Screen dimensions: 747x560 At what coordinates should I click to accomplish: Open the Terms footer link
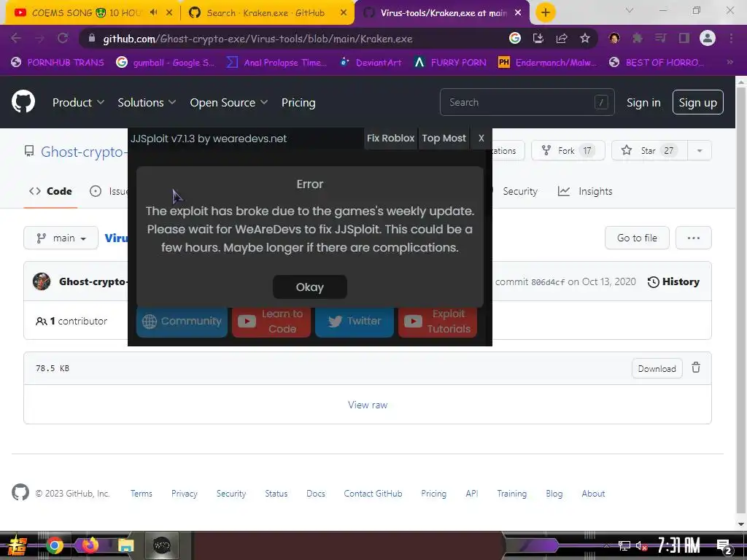coord(142,494)
